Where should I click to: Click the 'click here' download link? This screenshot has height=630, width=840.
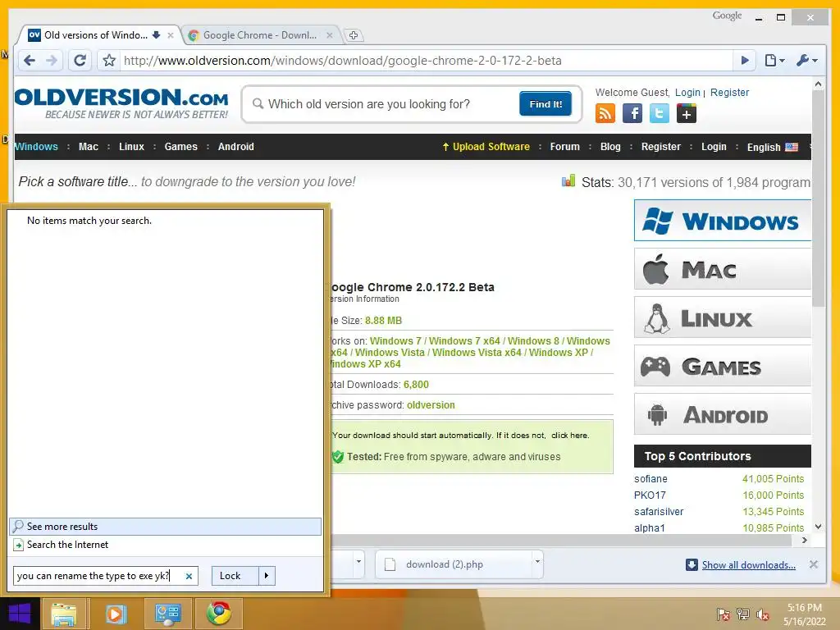[x=569, y=435]
